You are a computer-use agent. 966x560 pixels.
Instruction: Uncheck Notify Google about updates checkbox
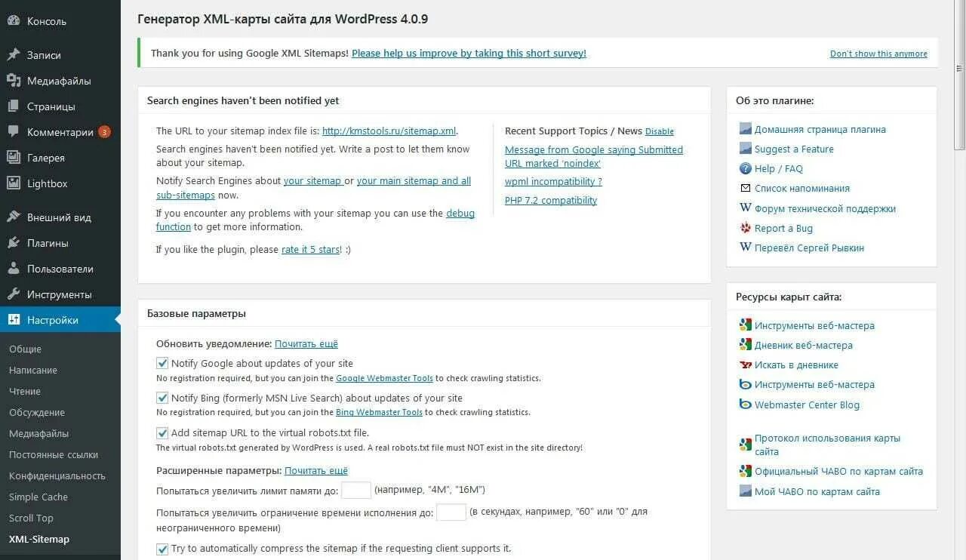[162, 363]
